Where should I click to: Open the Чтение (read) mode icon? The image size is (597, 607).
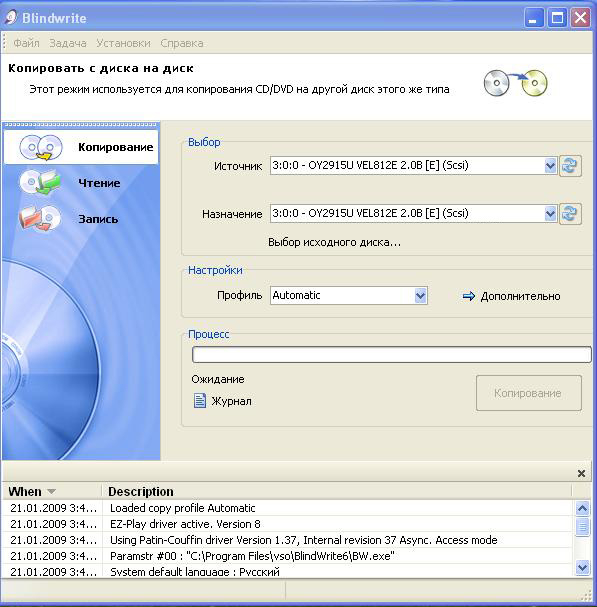[x=40, y=182]
